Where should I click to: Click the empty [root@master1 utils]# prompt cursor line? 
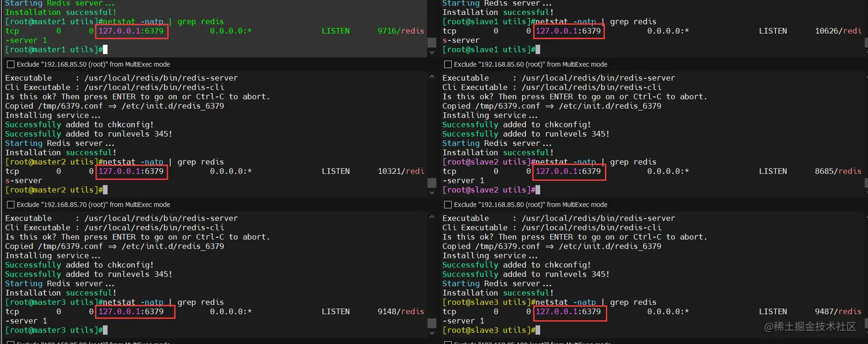coord(56,49)
